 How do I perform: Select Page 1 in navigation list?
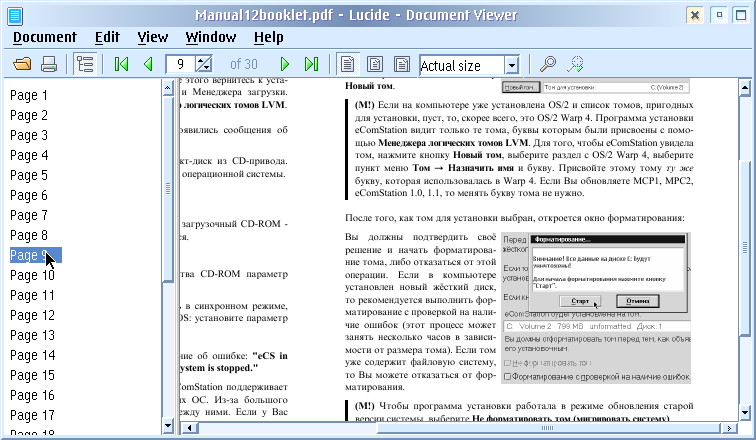(x=29, y=95)
